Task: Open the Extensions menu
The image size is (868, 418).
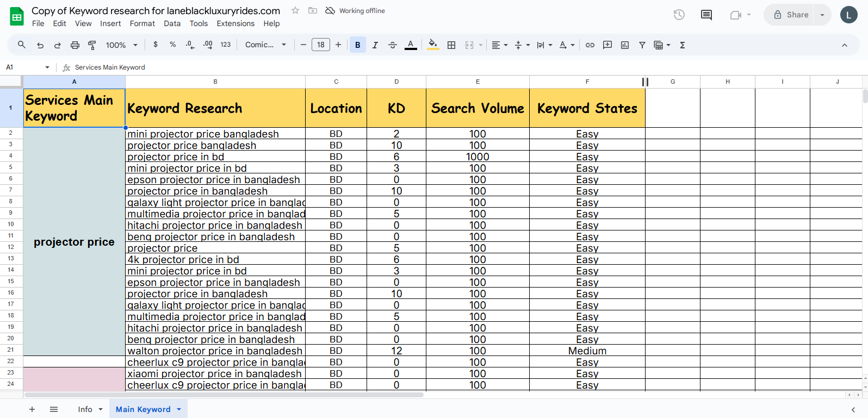Action: 235,23
